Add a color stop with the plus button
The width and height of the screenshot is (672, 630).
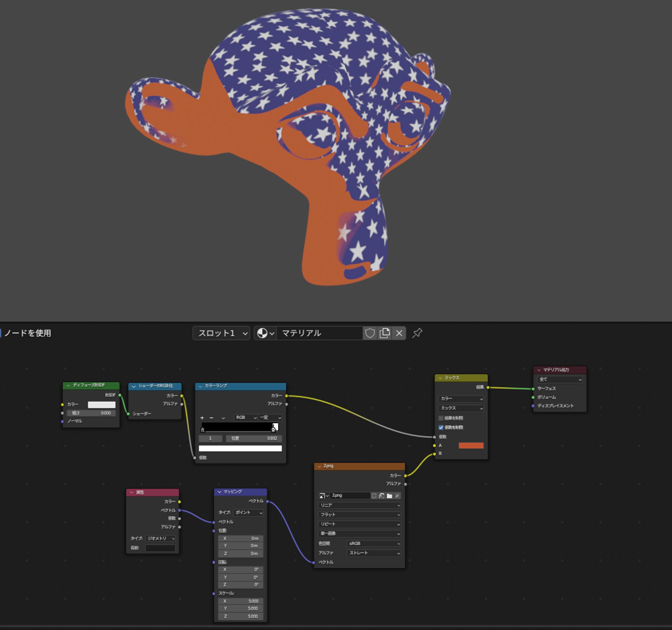pyautogui.click(x=202, y=417)
